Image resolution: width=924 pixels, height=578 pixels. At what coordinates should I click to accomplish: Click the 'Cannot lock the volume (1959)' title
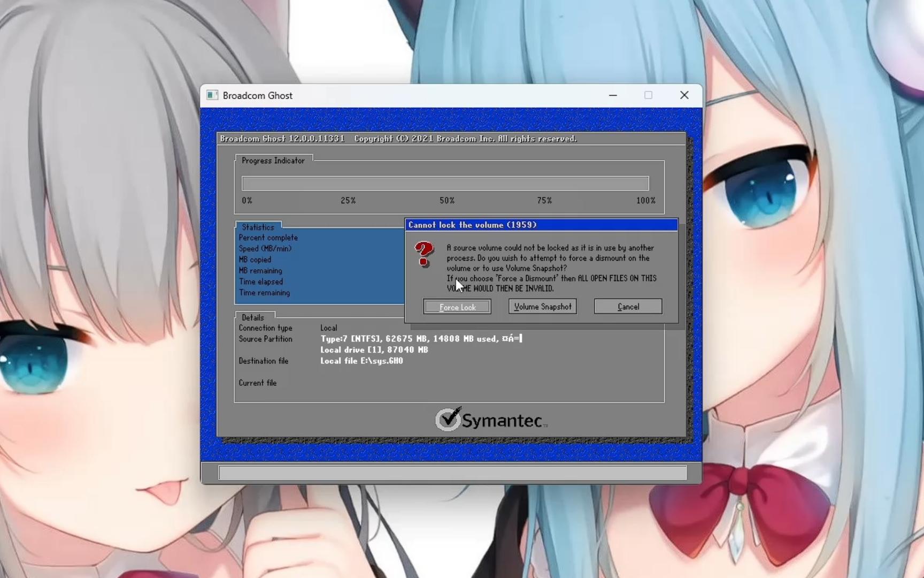click(x=473, y=225)
